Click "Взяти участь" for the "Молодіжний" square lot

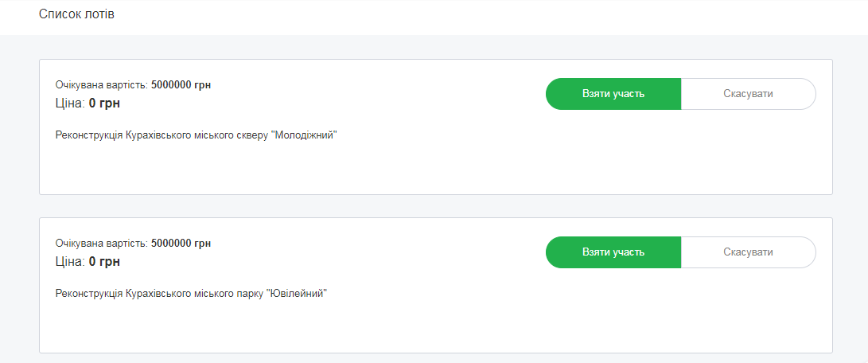pos(613,94)
